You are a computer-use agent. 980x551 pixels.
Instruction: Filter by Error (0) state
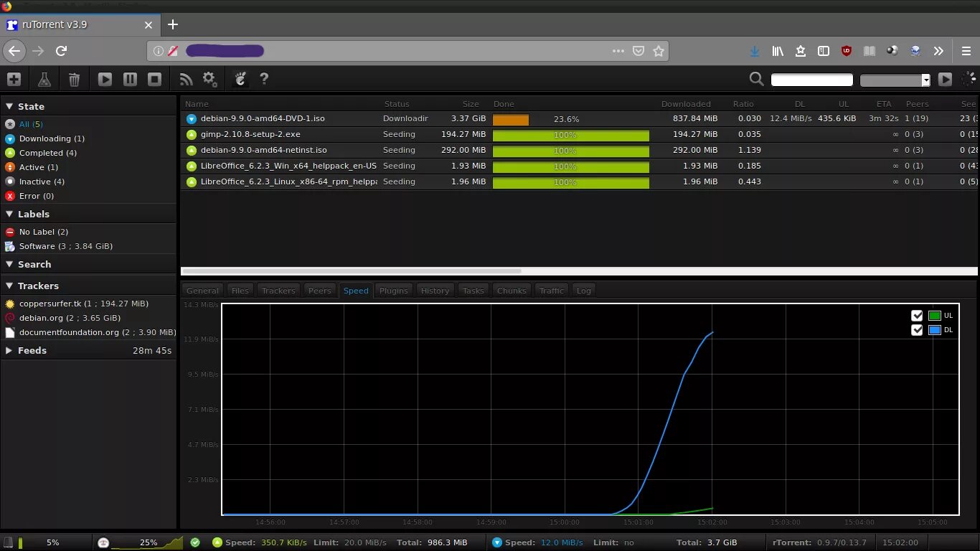click(x=88, y=196)
